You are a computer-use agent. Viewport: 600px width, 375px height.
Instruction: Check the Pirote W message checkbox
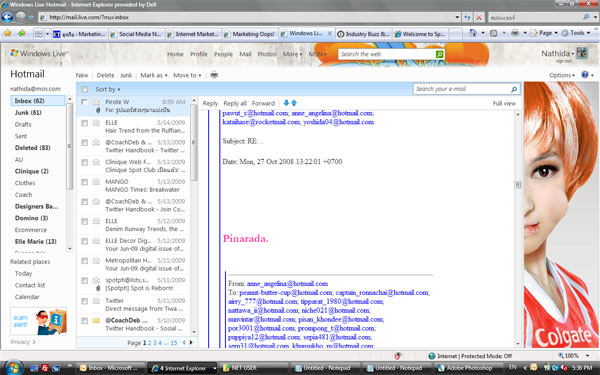click(x=84, y=102)
